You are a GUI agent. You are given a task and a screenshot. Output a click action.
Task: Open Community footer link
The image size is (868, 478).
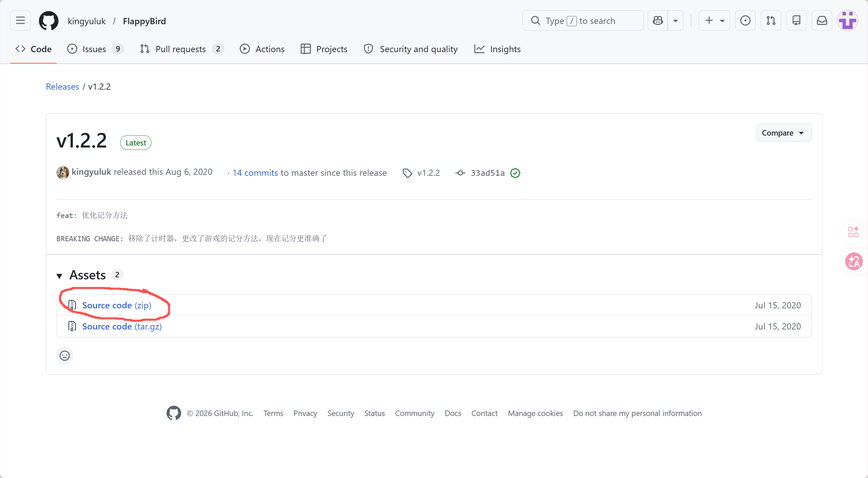point(414,413)
